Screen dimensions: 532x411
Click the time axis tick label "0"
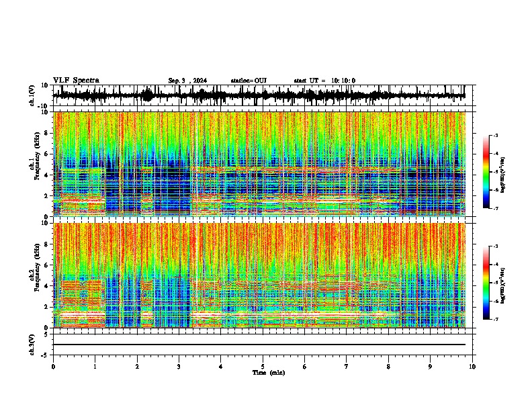pos(53,367)
